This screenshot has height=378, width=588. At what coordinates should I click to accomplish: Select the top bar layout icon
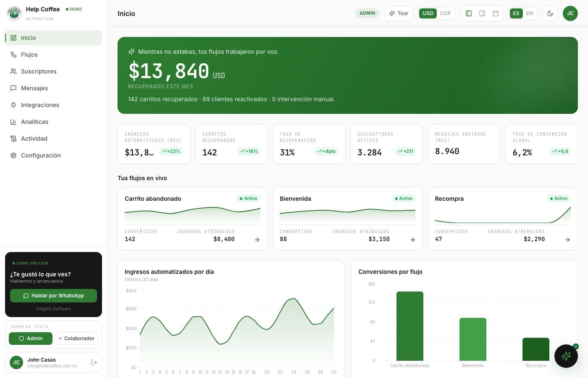(496, 13)
